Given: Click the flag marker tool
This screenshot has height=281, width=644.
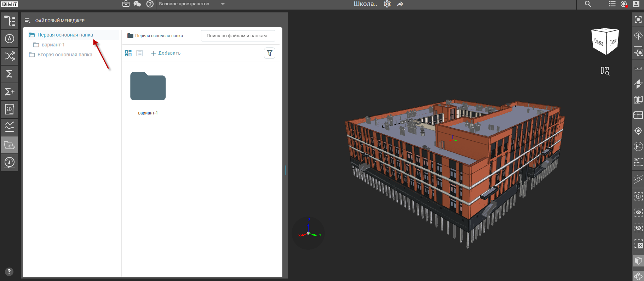Looking at the screenshot, I should (x=638, y=146).
